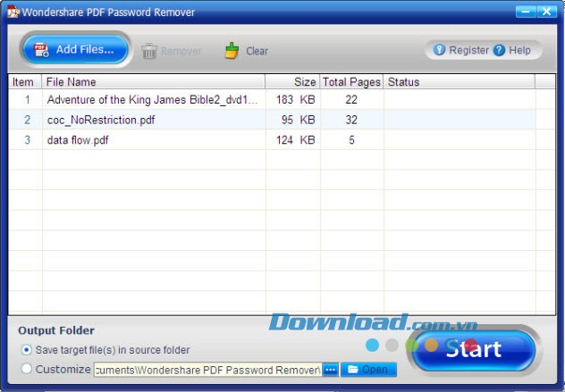Click the Start button

pos(474,350)
